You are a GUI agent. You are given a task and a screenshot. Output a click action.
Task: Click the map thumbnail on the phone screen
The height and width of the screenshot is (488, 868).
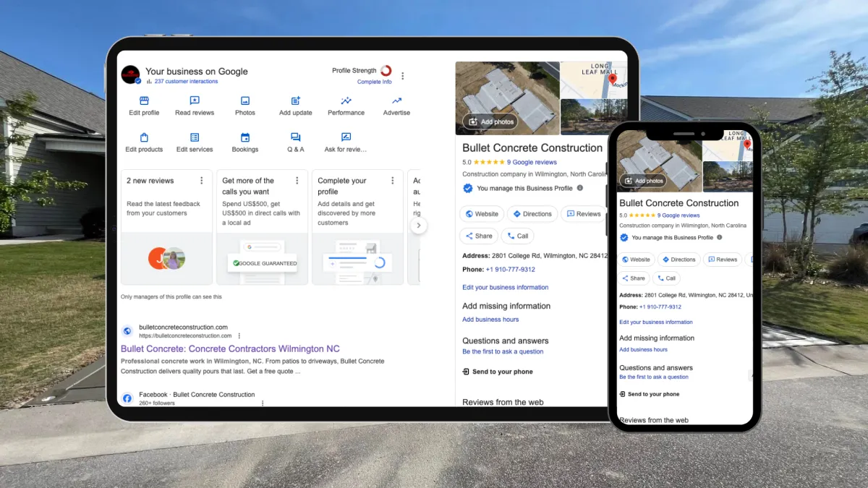728,145
